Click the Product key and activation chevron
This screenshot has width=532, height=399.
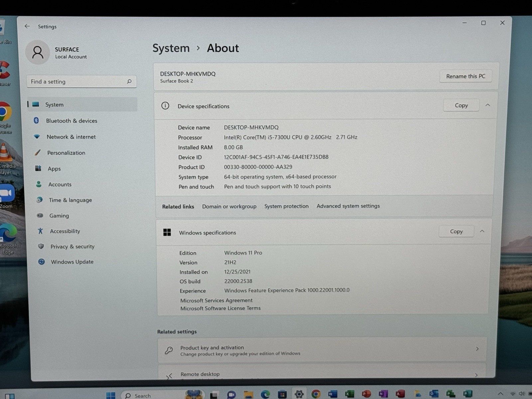477,349
